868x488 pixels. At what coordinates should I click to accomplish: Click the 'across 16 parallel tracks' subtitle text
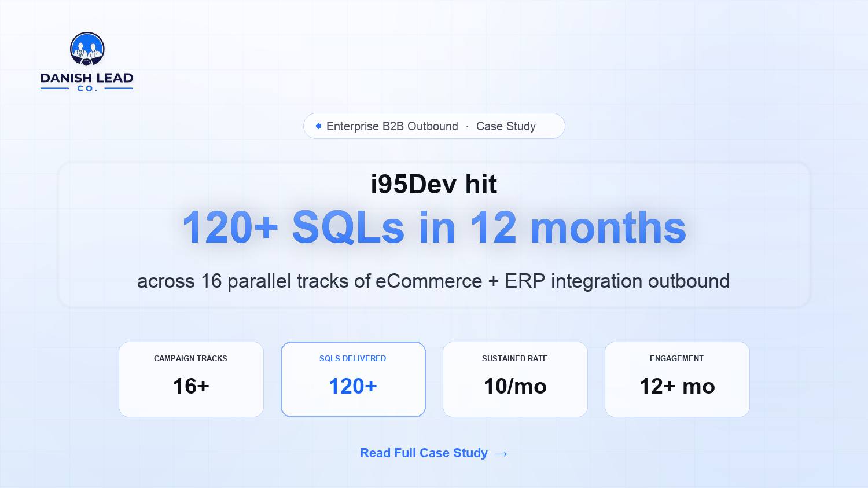click(x=433, y=281)
